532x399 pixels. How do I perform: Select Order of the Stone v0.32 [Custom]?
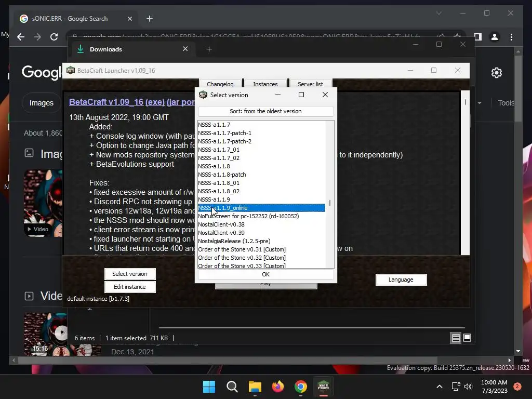[261, 258]
